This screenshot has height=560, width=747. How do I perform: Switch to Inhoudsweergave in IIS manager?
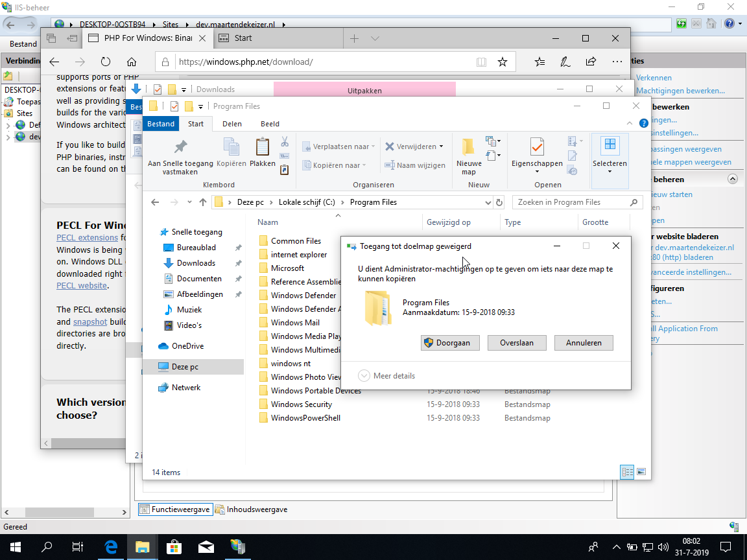tap(252, 509)
